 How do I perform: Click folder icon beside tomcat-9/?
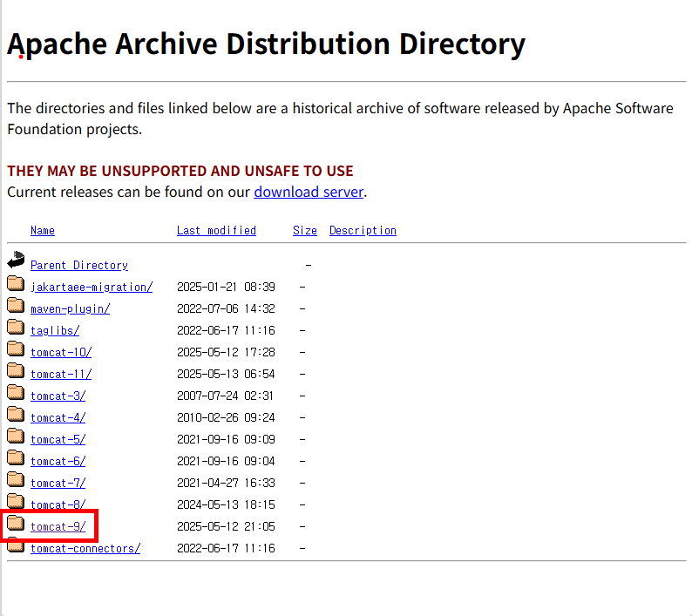pos(16,524)
